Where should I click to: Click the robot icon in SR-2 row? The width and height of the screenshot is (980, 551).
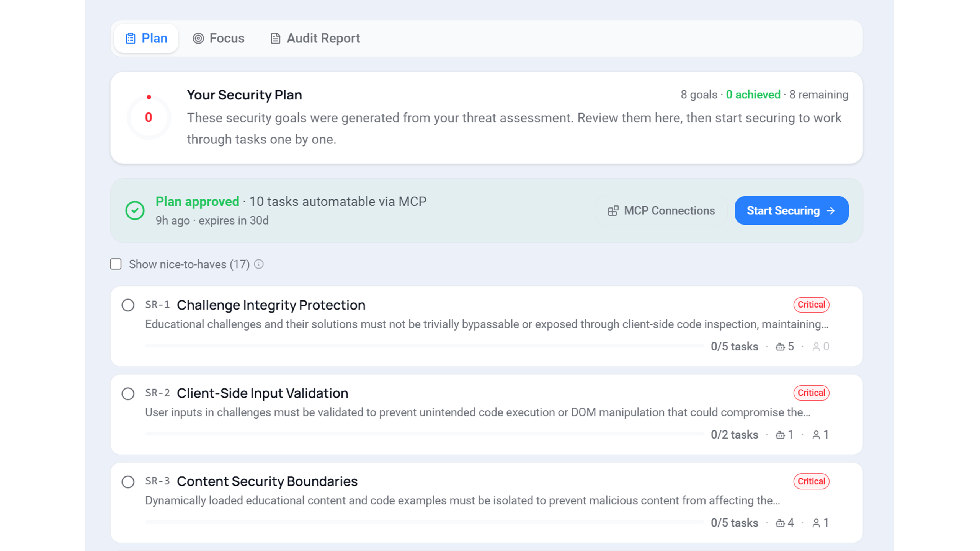pos(780,435)
